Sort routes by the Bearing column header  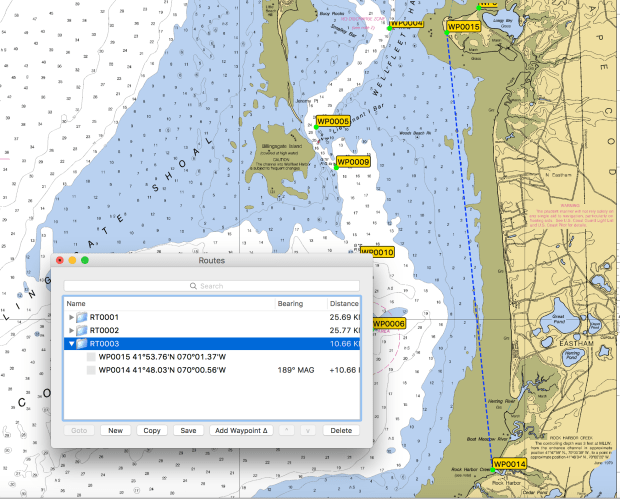tap(299, 302)
